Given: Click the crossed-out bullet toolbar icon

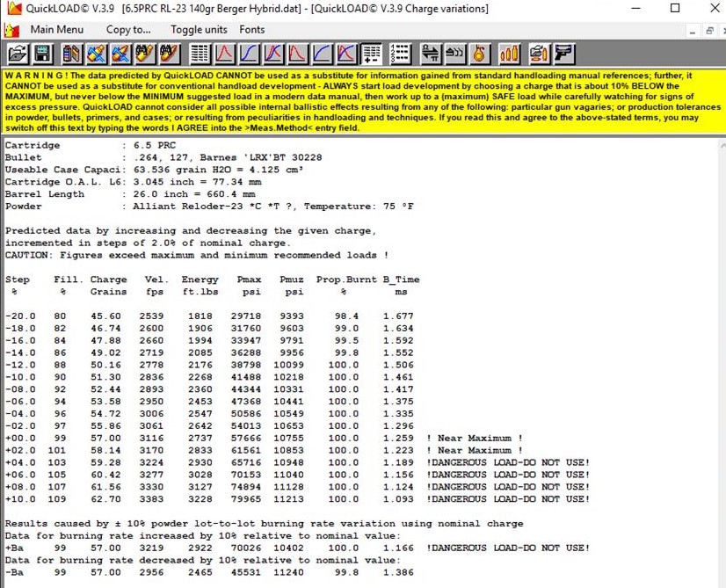Looking at the screenshot, I should point(120,54).
